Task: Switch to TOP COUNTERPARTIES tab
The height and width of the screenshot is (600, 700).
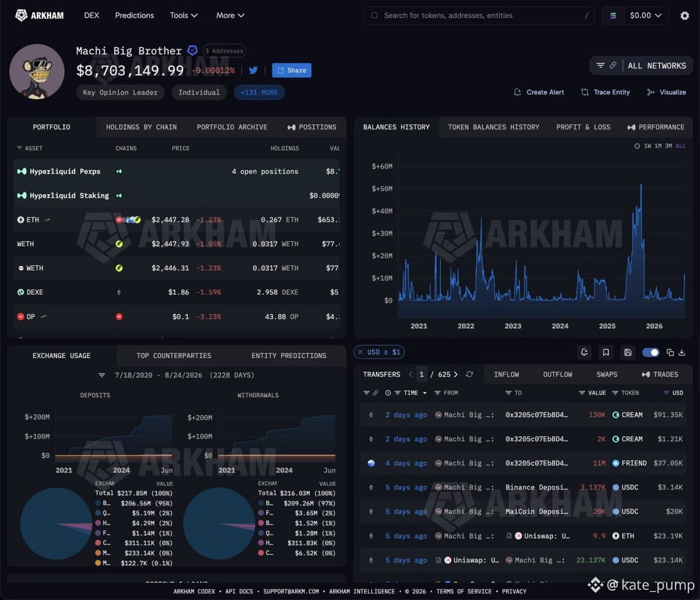Action: pyautogui.click(x=174, y=355)
